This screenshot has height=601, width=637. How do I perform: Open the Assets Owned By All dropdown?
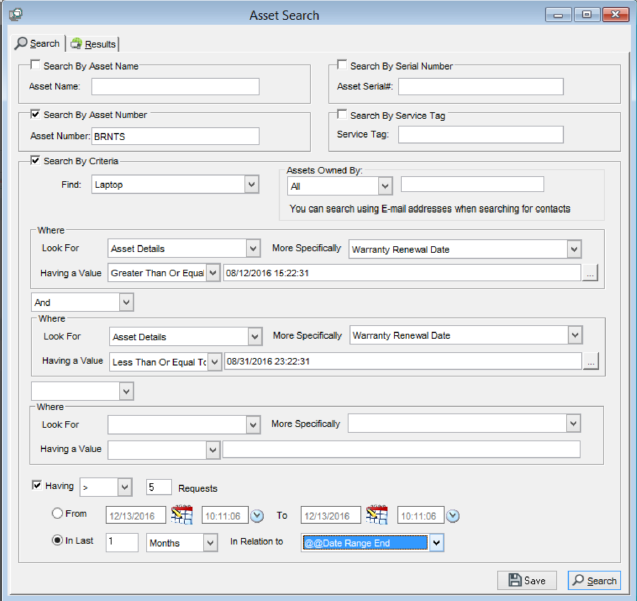coord(385,187)
